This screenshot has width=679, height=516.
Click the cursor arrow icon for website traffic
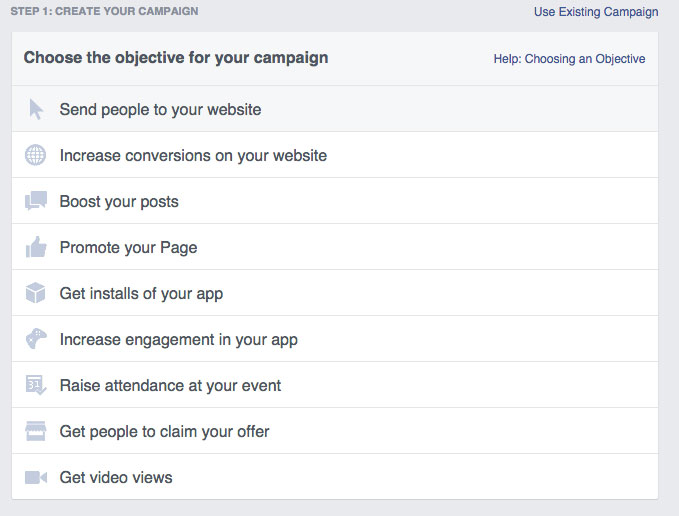pos(36,109)
